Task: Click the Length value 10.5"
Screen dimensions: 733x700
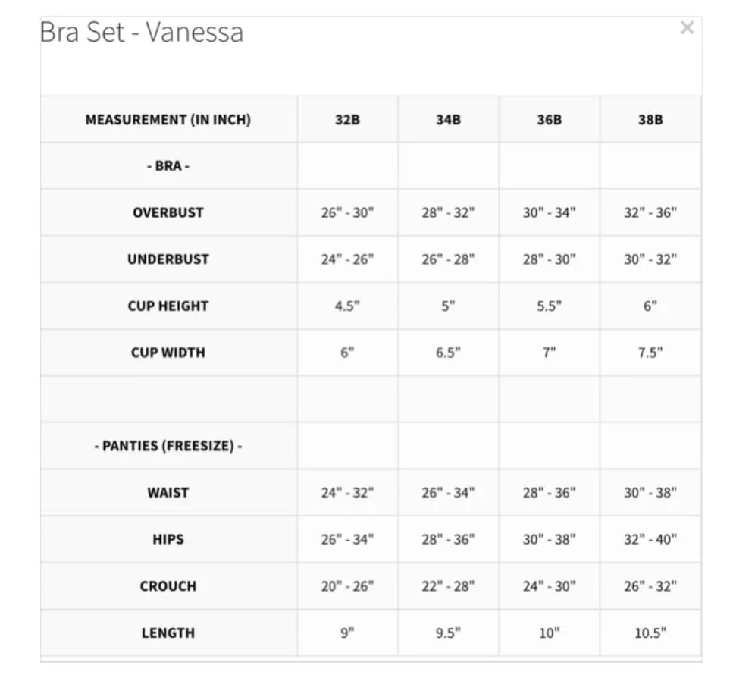Action: tap(650, 633)
